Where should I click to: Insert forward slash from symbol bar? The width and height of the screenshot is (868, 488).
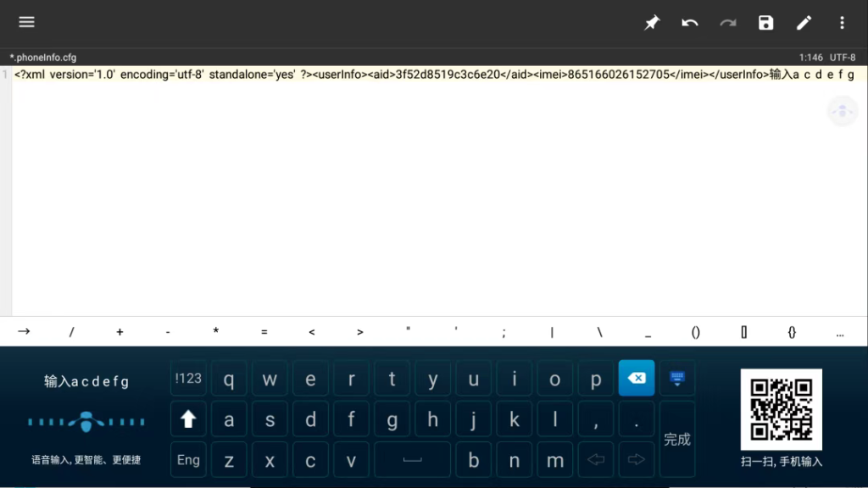(71, 331)
